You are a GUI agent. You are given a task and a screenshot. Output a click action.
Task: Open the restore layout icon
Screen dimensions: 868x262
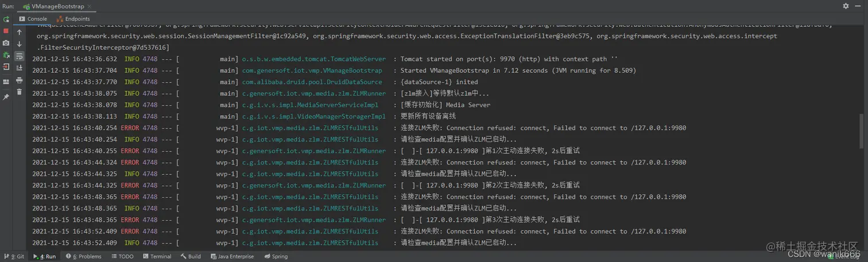pyautogui.click(x=6, y=82)
